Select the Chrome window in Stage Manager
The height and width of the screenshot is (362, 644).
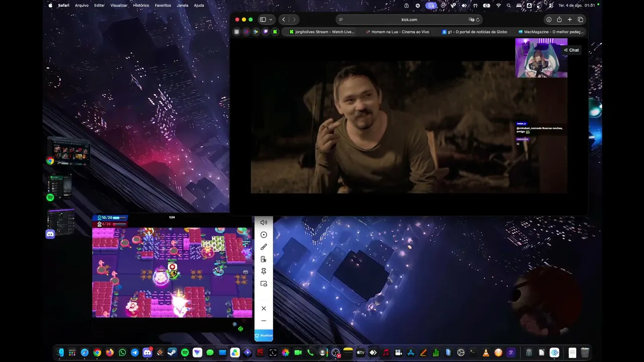click(x=69, y=152)
